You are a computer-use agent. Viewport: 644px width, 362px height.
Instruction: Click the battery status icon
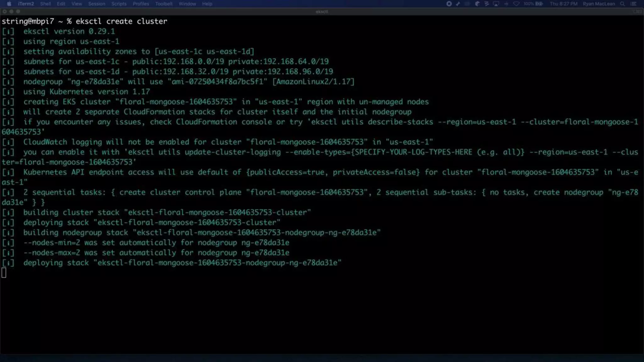539,4
